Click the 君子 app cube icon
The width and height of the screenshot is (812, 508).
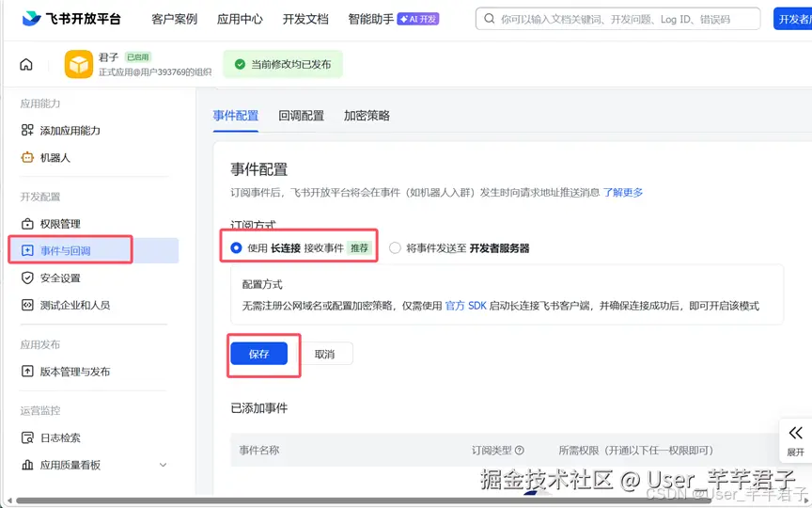click(x=79, y=64)
